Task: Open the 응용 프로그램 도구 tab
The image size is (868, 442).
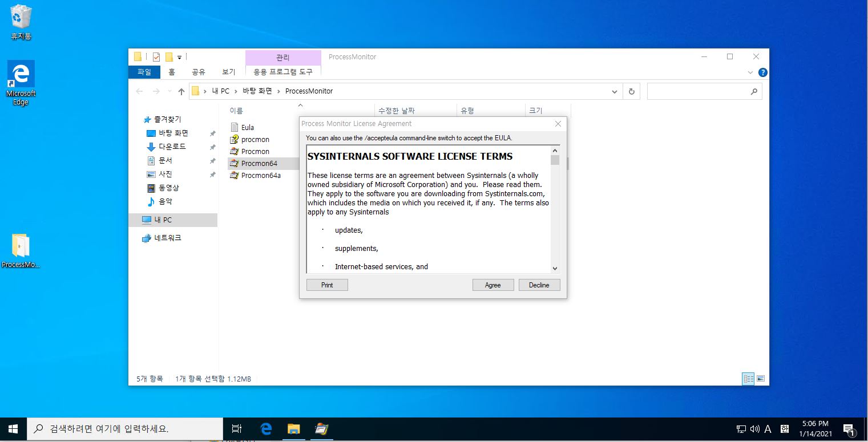Action: click(283, 72)
